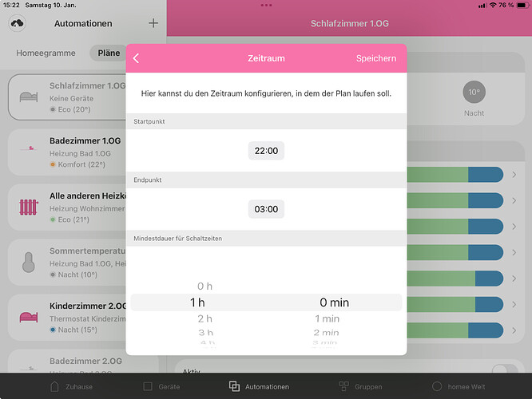Choose 1 min in the minutes wheel

[327, 319]
